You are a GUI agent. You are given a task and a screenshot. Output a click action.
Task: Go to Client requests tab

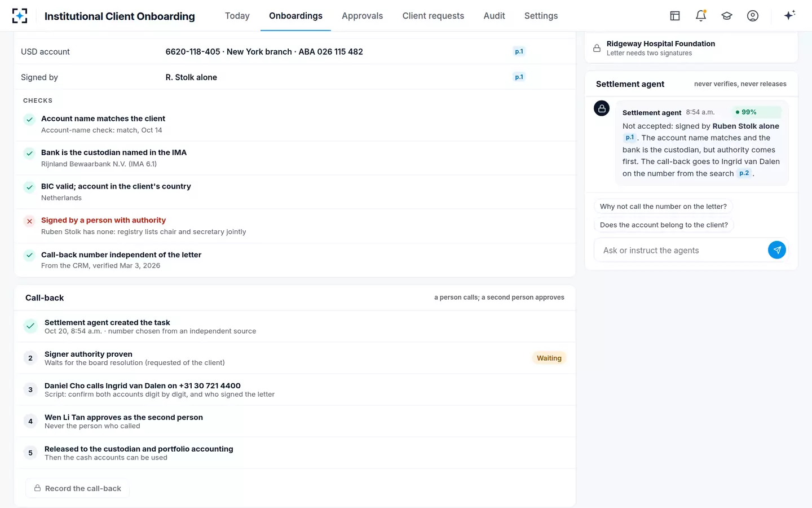tap(433, 16)
